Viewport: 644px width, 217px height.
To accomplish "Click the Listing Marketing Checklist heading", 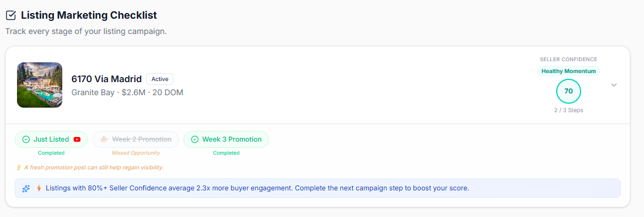I will [89, 16].
